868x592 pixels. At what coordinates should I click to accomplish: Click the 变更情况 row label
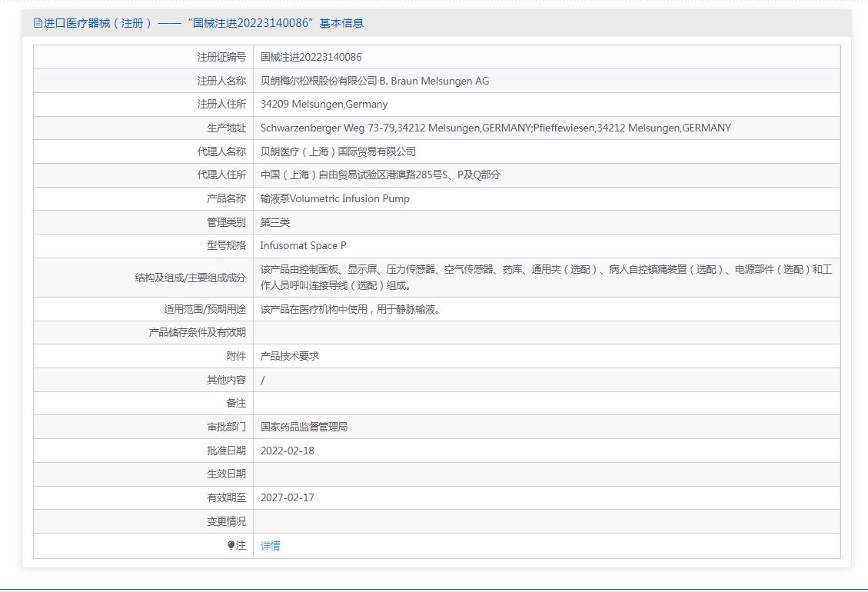226,521
